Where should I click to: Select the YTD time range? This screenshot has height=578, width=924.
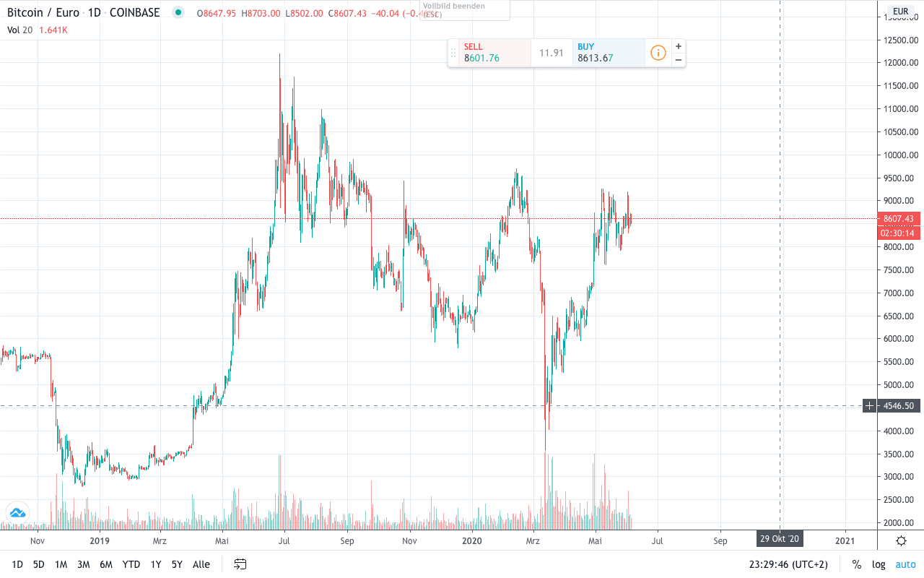(131, 564)
